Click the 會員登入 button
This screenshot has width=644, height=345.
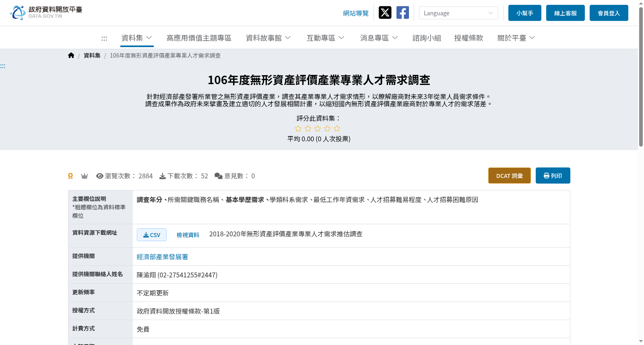click(609, 13)
